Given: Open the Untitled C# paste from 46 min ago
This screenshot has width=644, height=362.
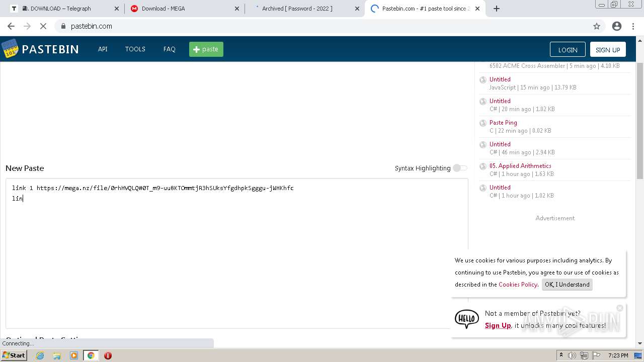Looking at the screenshot, I should 500,144.
